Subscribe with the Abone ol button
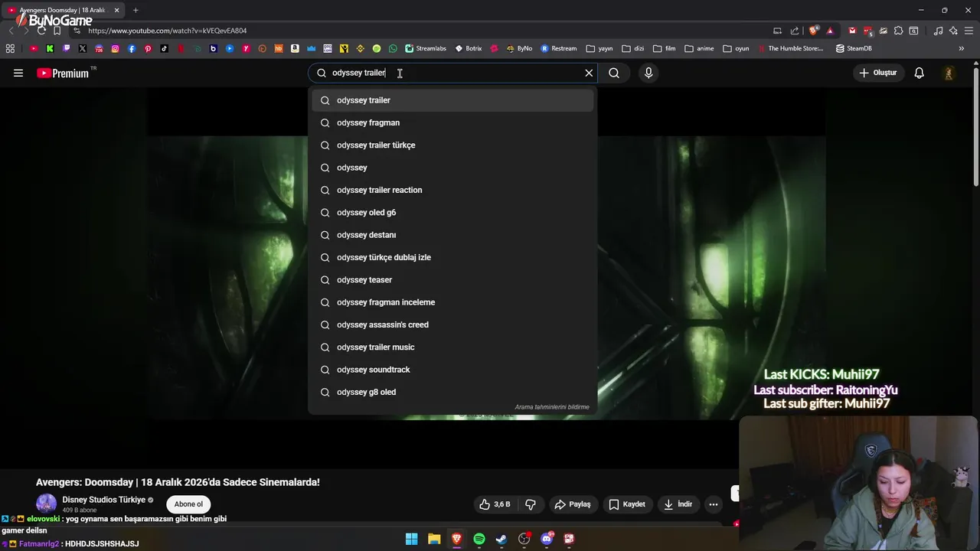Viewport: 980px width, 551px height. tap(188, 504)
